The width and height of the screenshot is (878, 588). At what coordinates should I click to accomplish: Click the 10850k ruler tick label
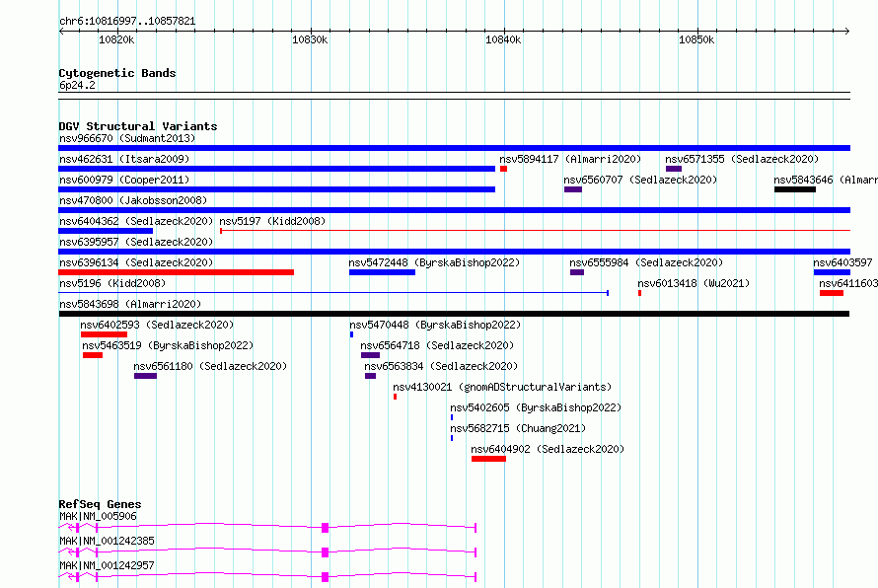click(696, 39)
